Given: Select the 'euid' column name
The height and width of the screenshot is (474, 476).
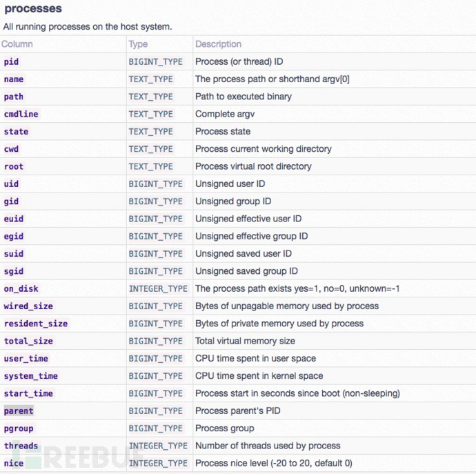Looking at the screenshot, I should tap(14, 219).
